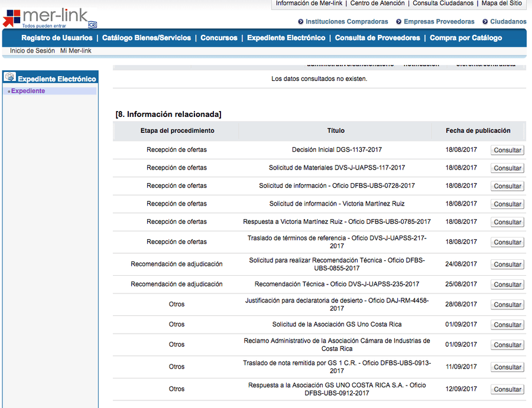Consultar the Decisión Inicial DGS-1137-2017 record
The width and height of the screenshot is (532, 408).
click(x=507, y=150)
